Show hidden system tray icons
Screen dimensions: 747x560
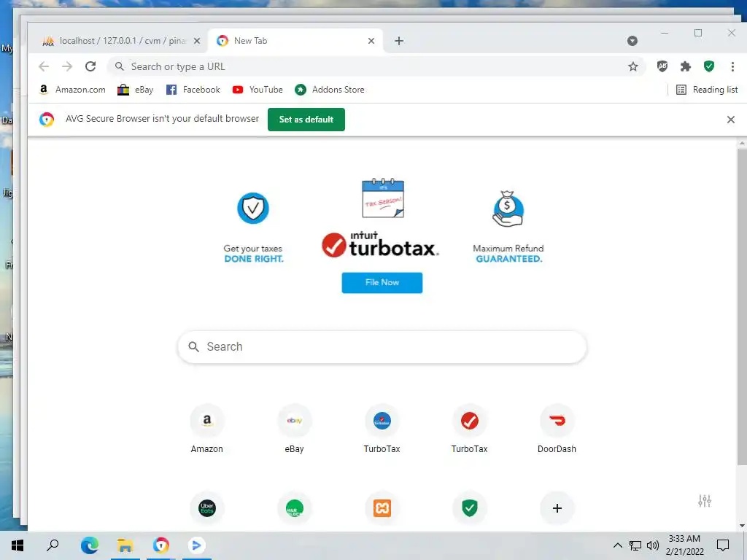(x=617, y=545)
